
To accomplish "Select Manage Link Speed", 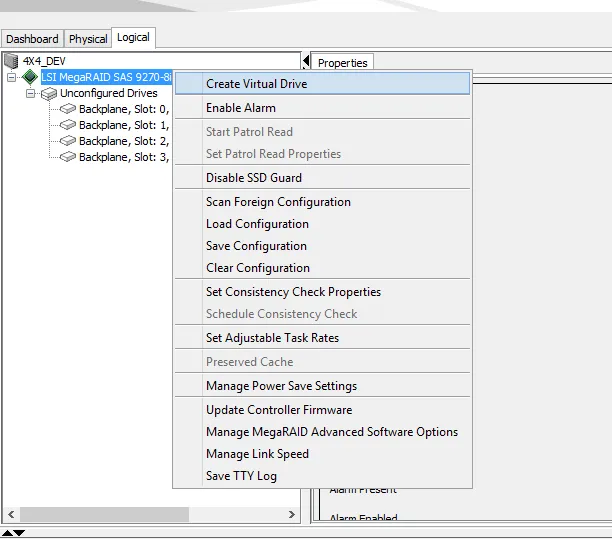I will tap(322, 454).
